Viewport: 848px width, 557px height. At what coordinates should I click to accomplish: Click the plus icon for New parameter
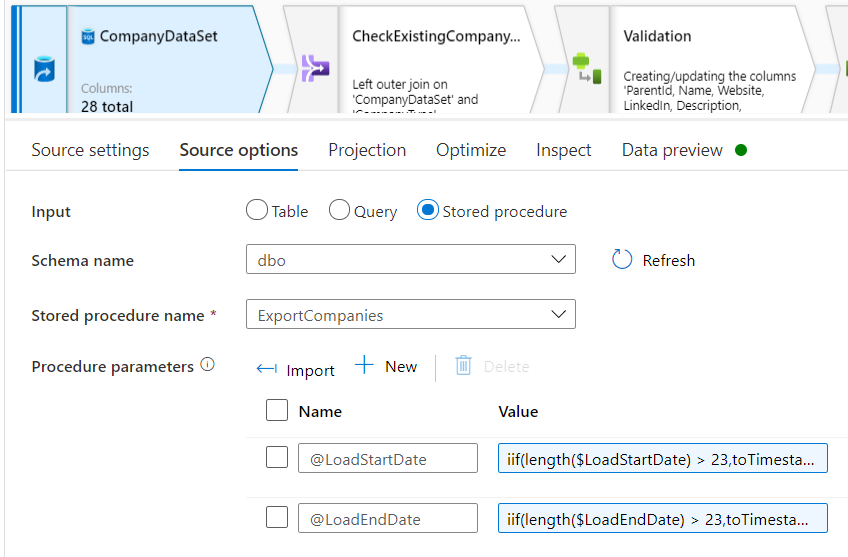(365, 366)
